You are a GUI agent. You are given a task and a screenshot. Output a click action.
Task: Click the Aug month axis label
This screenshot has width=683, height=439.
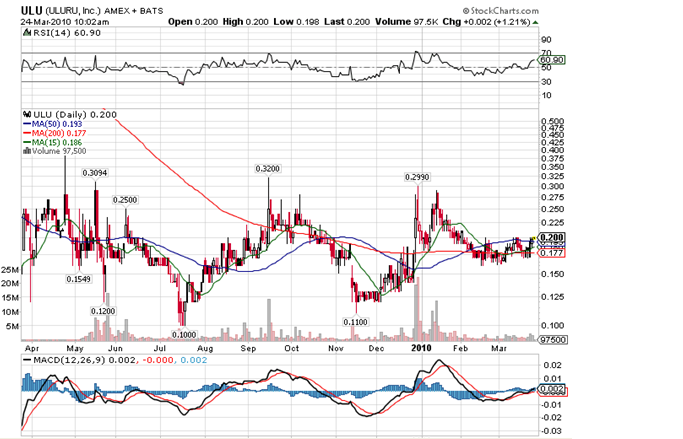(x=205, y=348)
